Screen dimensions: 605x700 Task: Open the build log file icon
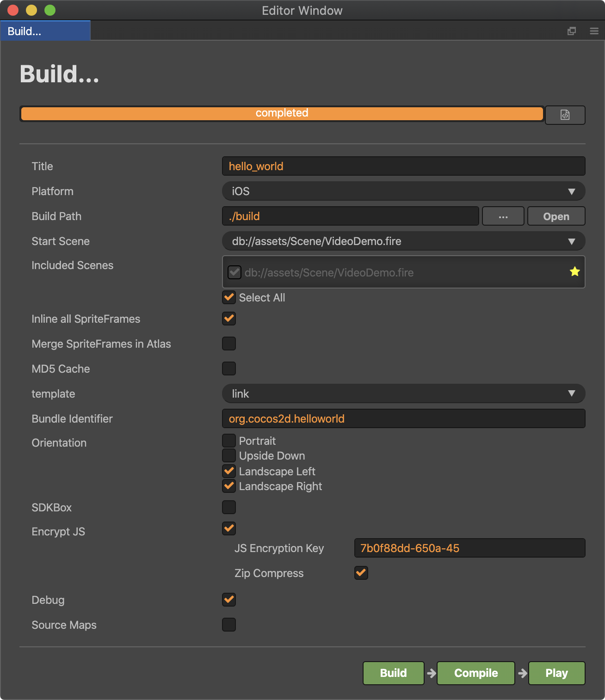565,115
